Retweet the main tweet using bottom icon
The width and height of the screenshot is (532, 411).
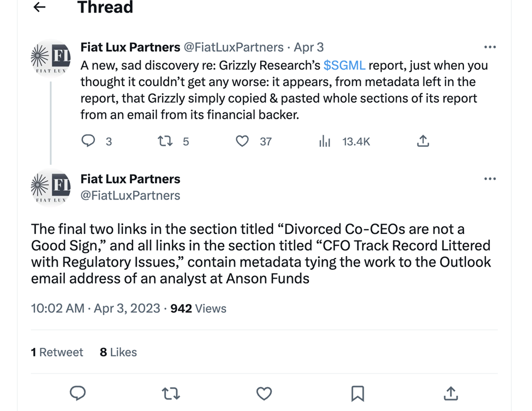171,393
